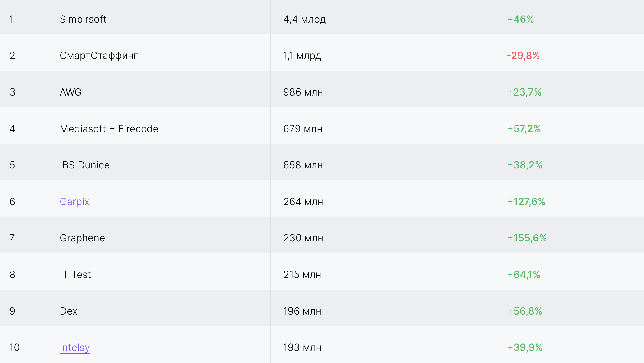
Task: Select the AWG table cell
Action: pos(71,92)
